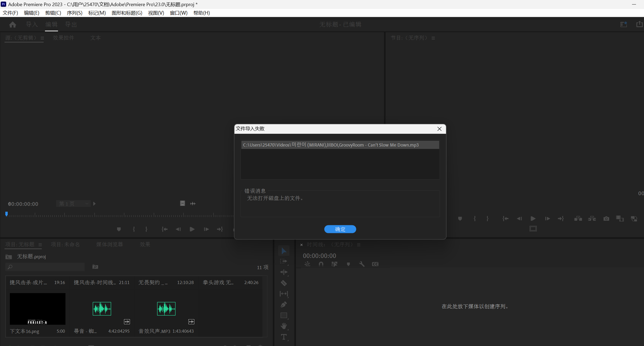This screenshot has width=644, height=346.
Task: Open the 节目 monitor panel menu
Action: (433, 38)
